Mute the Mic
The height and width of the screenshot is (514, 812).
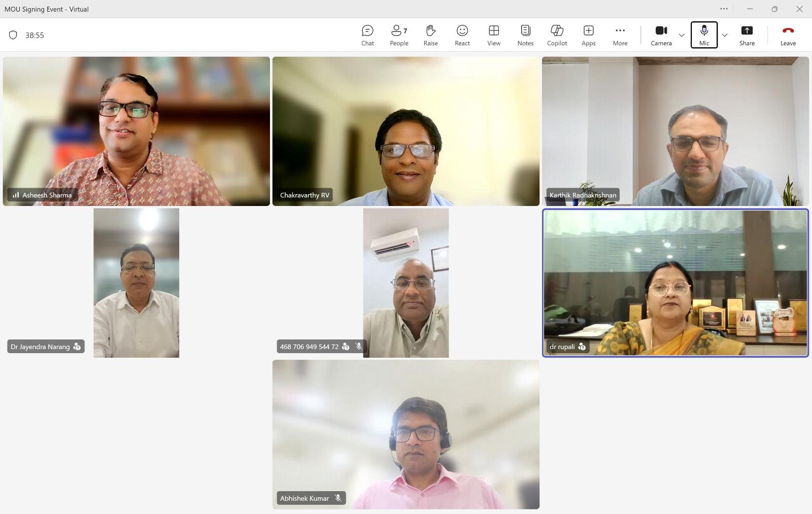coord(704,35)
